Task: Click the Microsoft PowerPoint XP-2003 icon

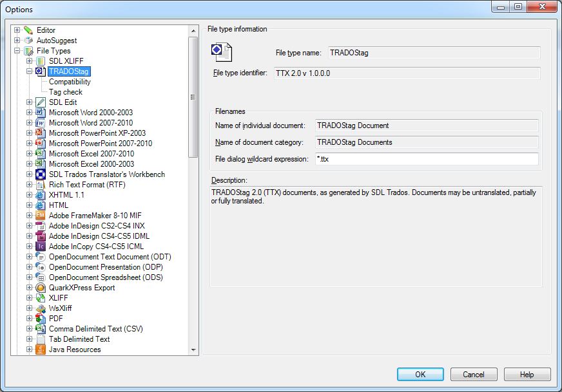Action: point(41,133)
